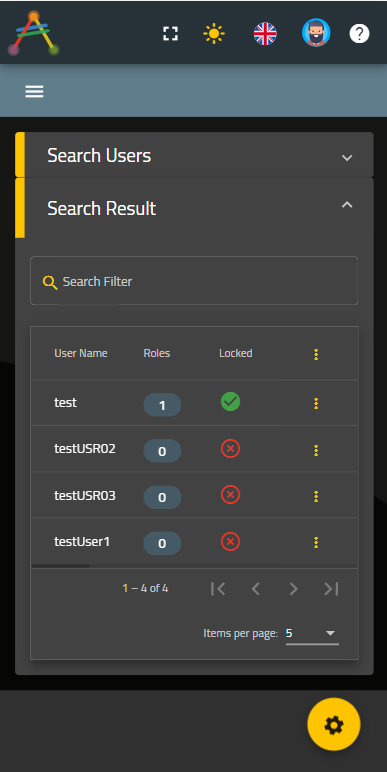Open the row actions menu for test
Viewport: 387px width, 772px height.
pyautogui.click(x=316, y=404)
